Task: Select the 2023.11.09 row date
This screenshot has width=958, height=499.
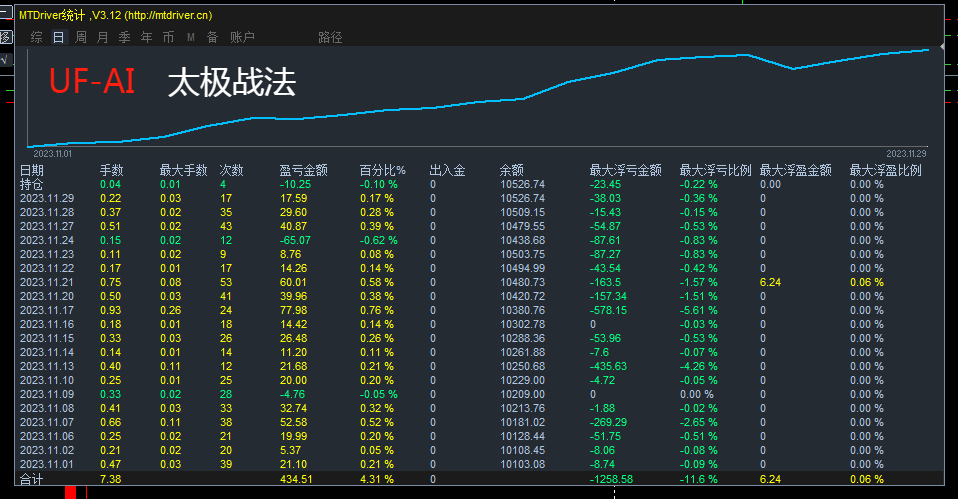Action: 47,395
